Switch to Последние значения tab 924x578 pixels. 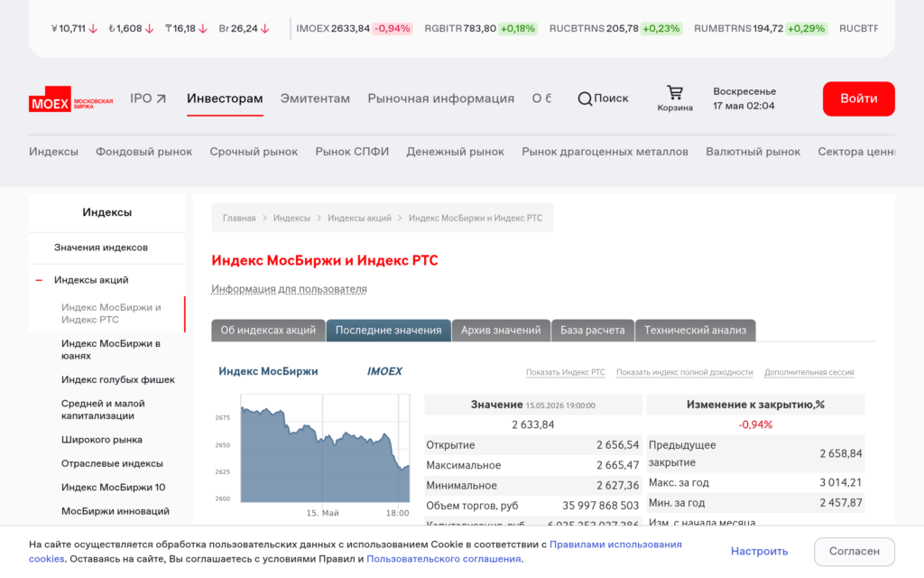(x=388, y=331)
